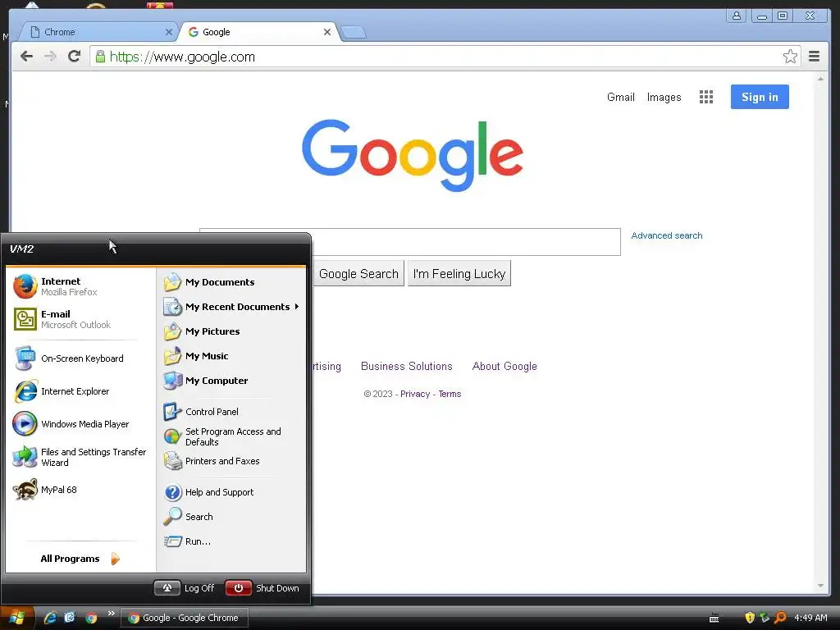Click the Windows Start button
The height and width of the screenshot is (630, 840).
[17, 618]
